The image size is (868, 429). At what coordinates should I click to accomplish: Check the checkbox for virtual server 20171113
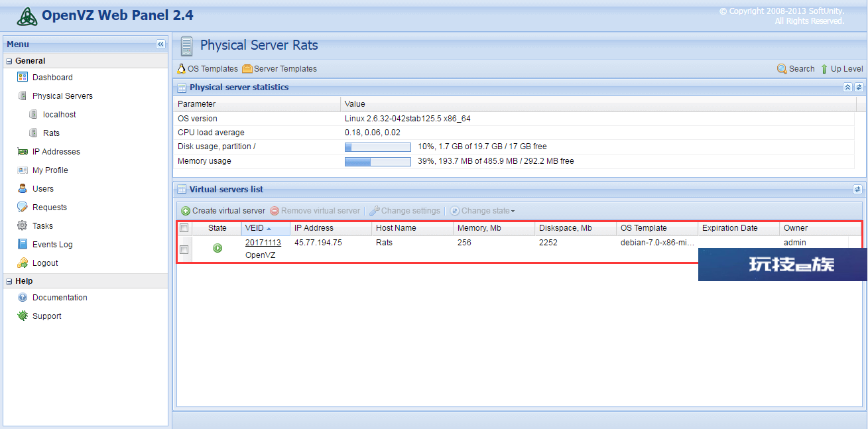click(184, 250)
